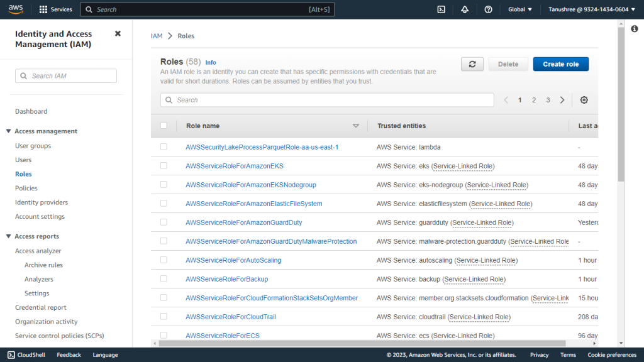Open the help question mark icon
This screenshot has width=644, height=362.
(x=488, y=9)
